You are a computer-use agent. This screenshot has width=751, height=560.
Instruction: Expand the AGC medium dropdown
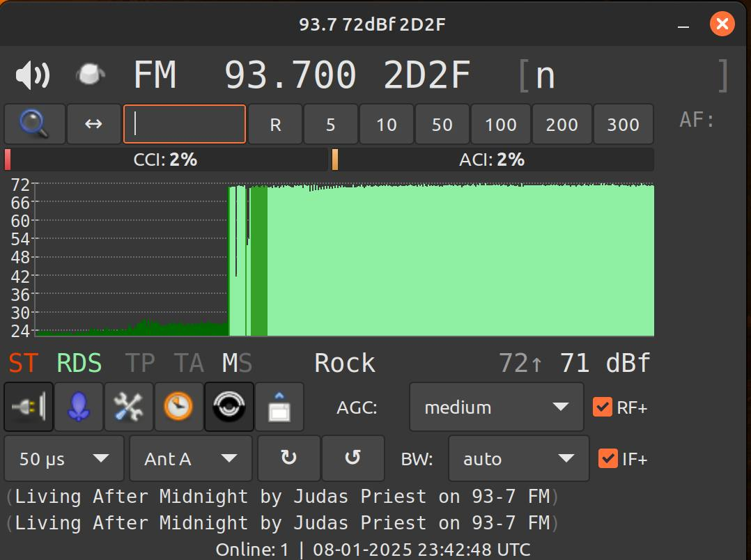[496, 407]
